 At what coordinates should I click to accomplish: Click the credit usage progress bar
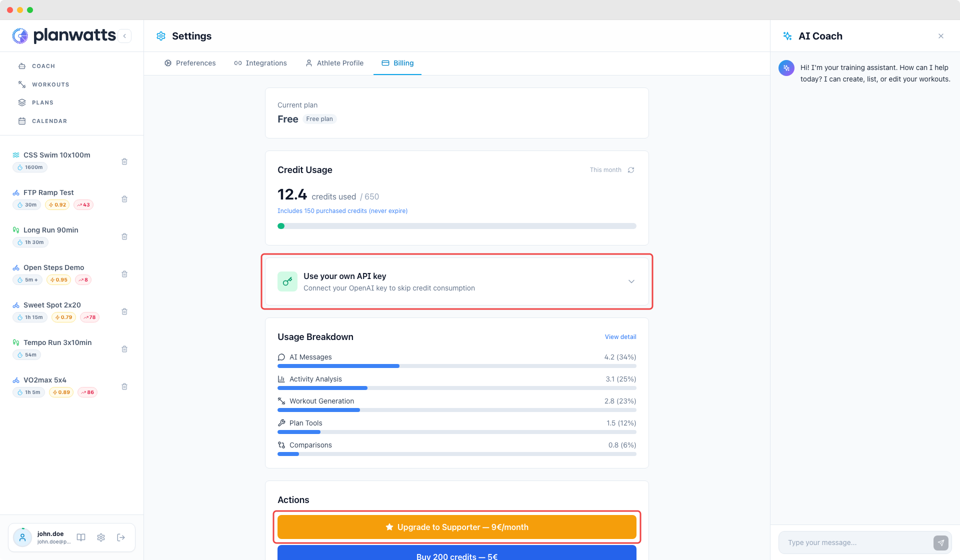pyautogui.click(x=457, y=226)
